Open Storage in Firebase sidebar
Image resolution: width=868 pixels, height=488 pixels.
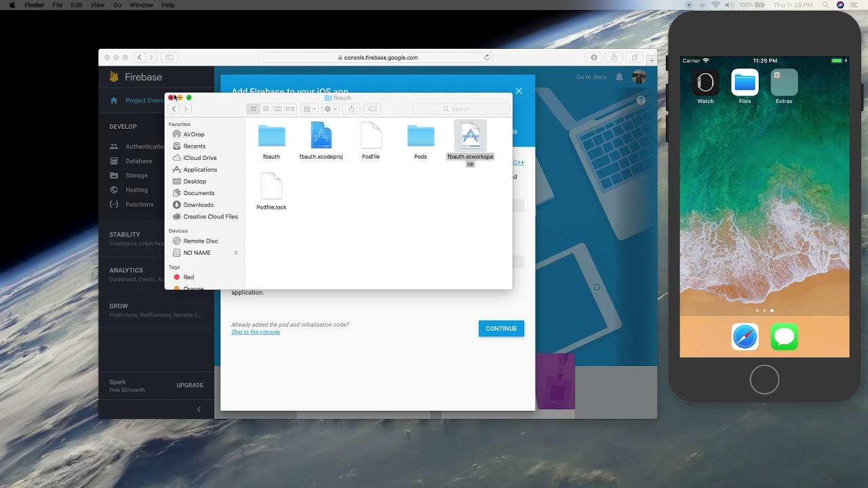(x=136, y=176)
